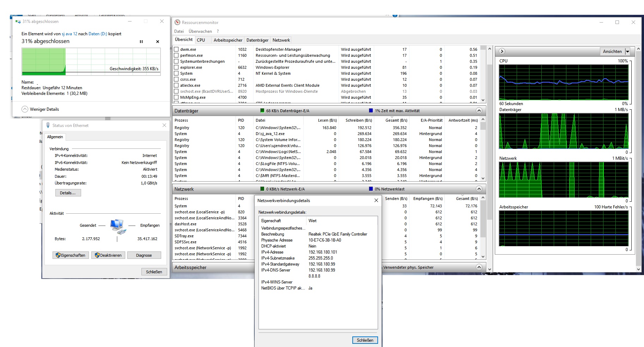Sort disk list by Gesamt (B/s) column

tap(396, 120)
